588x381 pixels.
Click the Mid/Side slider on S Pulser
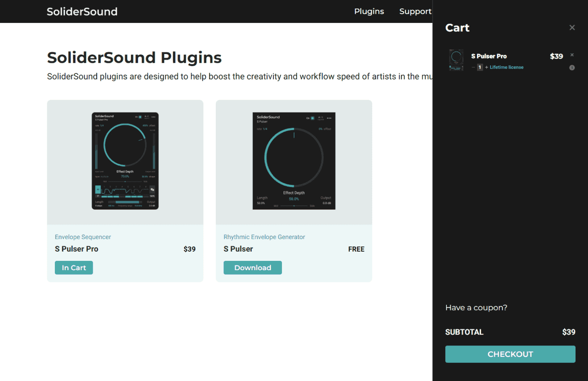point(294,206)
